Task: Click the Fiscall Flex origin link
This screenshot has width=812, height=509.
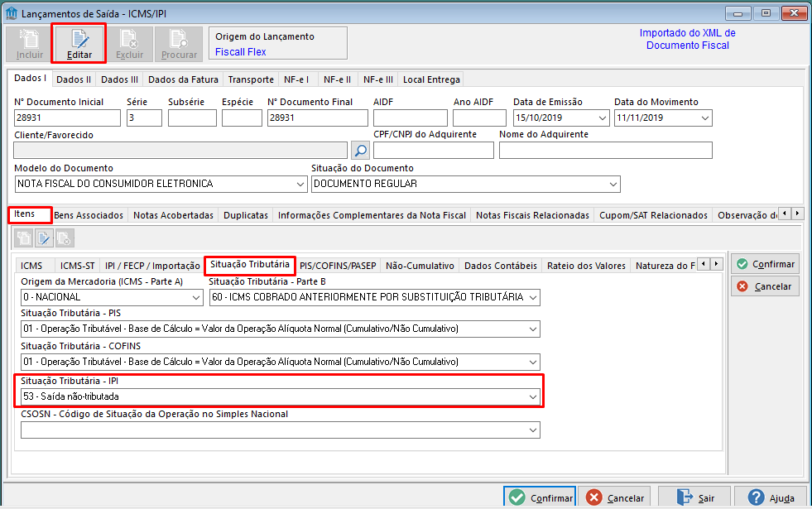Action: [x=241, y=52]
